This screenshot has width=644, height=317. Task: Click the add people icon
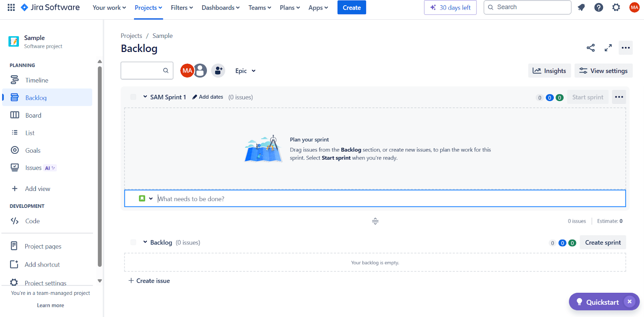pos(218,71)
